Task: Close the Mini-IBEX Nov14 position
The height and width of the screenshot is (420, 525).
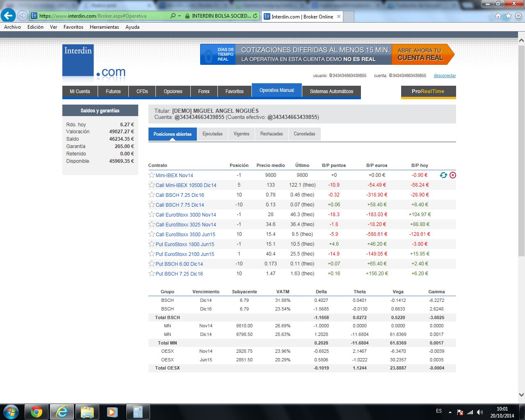Action: click(453, 175)
